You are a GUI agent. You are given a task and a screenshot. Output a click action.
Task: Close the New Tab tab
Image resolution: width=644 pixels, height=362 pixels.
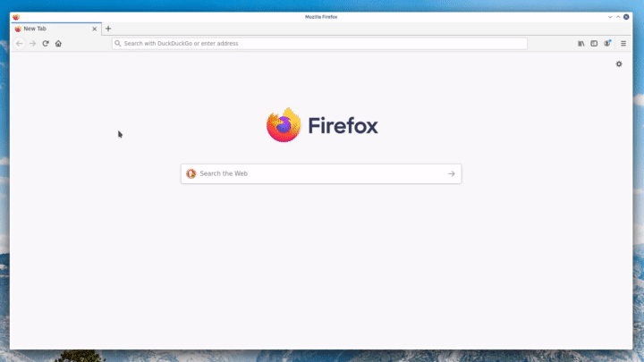point(95,29)
